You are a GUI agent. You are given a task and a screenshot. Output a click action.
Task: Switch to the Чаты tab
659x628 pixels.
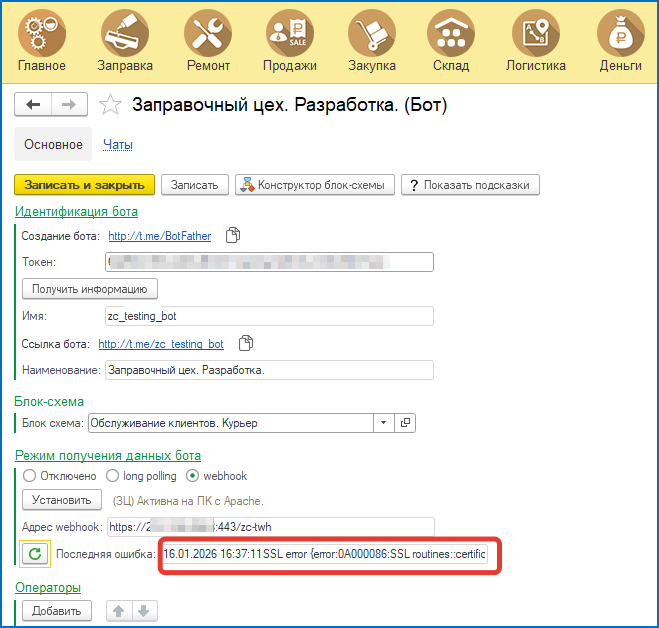coord(118,145)
